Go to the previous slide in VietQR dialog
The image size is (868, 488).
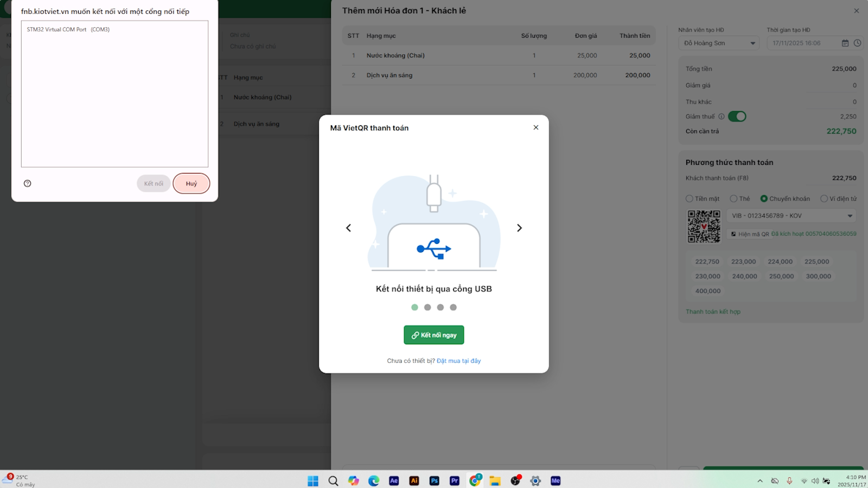pyautogui.click(x=348, y=228)
